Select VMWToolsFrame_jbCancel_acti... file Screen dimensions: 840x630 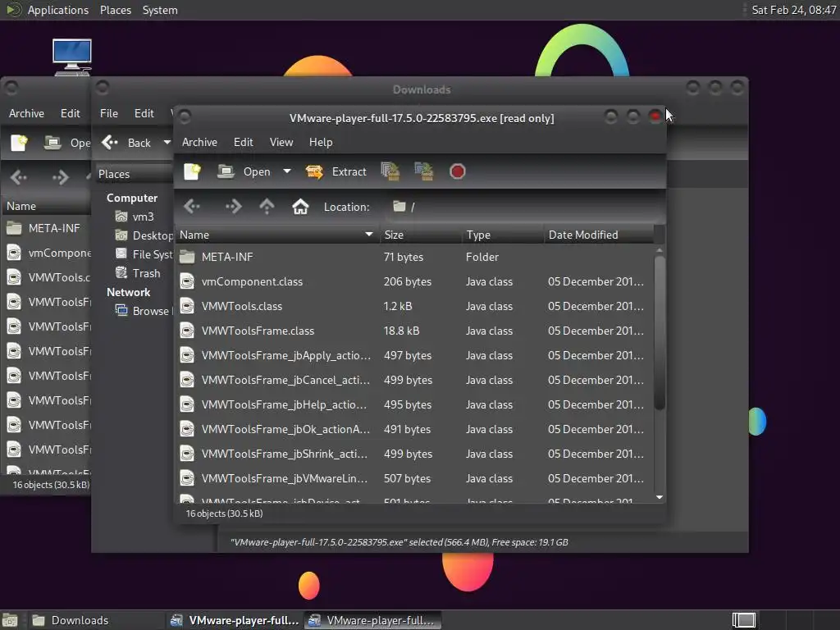pos(415,381)
